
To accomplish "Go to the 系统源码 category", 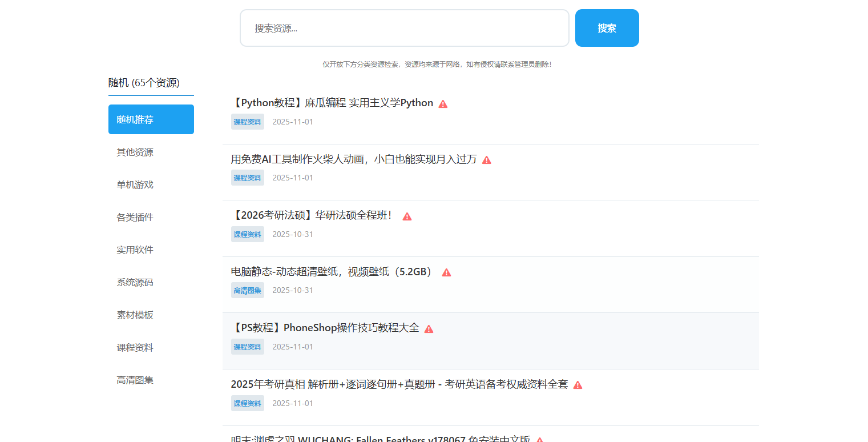I will pyautogui.click(x=135, y=282).
